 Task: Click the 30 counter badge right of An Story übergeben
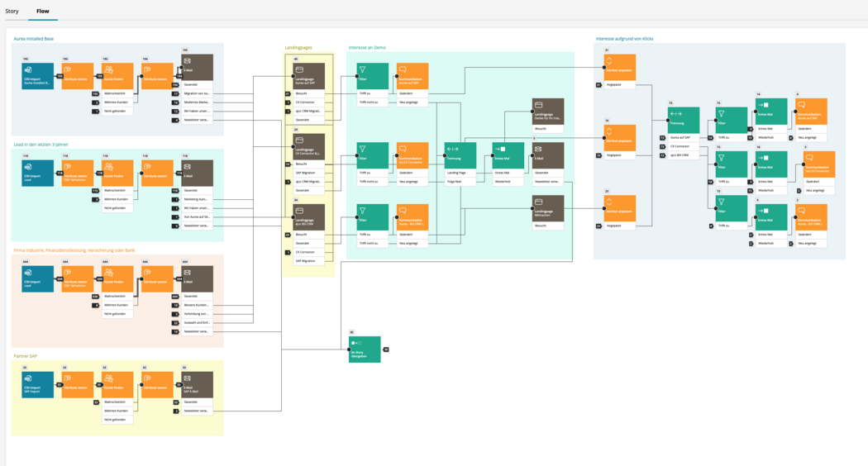[386, 349]
